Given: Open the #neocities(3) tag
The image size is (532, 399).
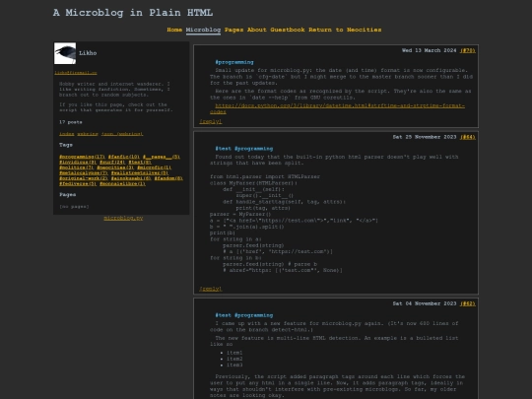Looking at the screenshot, I should [x=115, y=167].
